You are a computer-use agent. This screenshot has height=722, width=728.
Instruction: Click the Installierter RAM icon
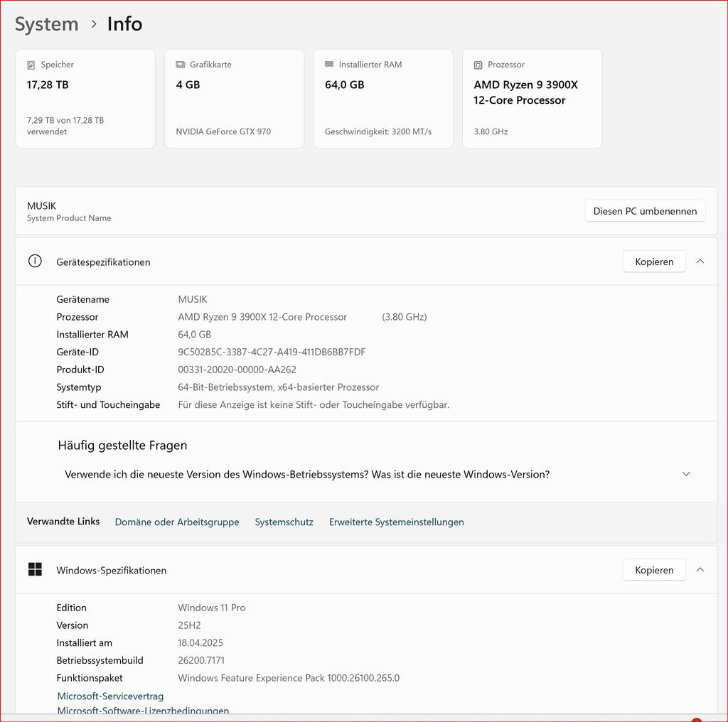click(x=329, y=64)
